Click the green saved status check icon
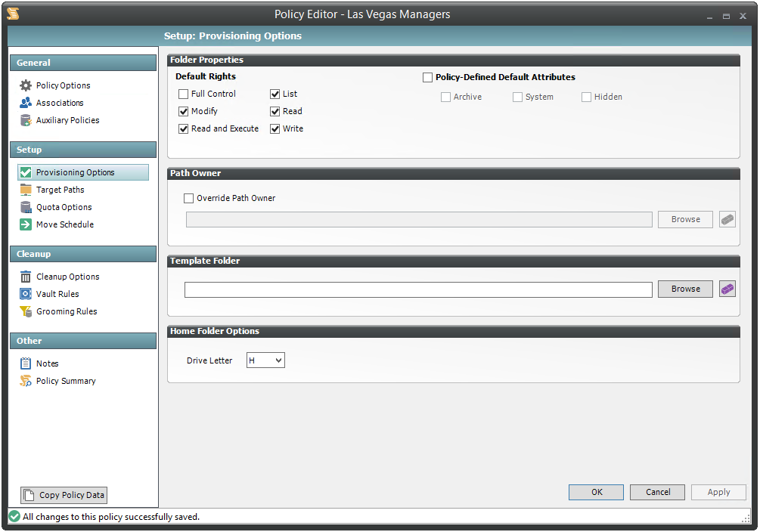This screenshot has width=760, height=532. tap(14, 516)
